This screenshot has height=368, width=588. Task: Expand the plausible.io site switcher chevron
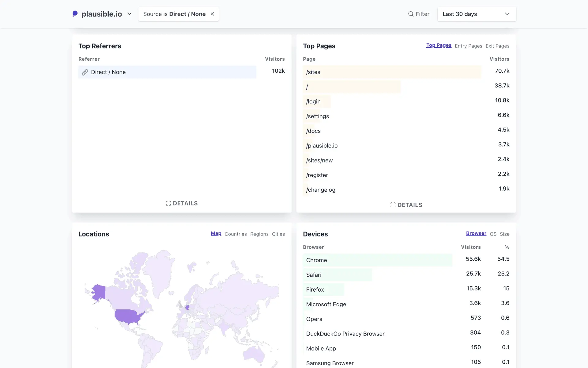point(130,14)
